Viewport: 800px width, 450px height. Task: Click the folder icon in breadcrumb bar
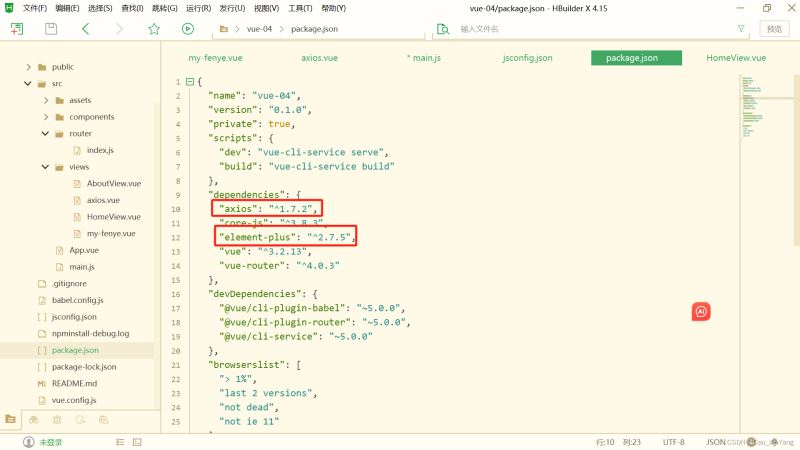(223, 29)
